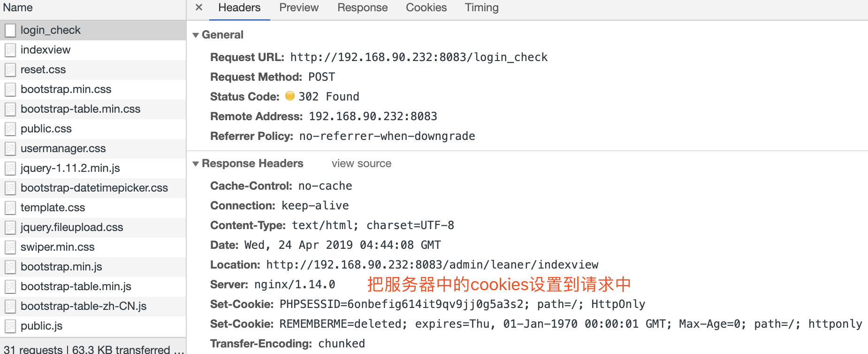Collapse the General section
Screen dimensions: 868x354
coord(196,35)
